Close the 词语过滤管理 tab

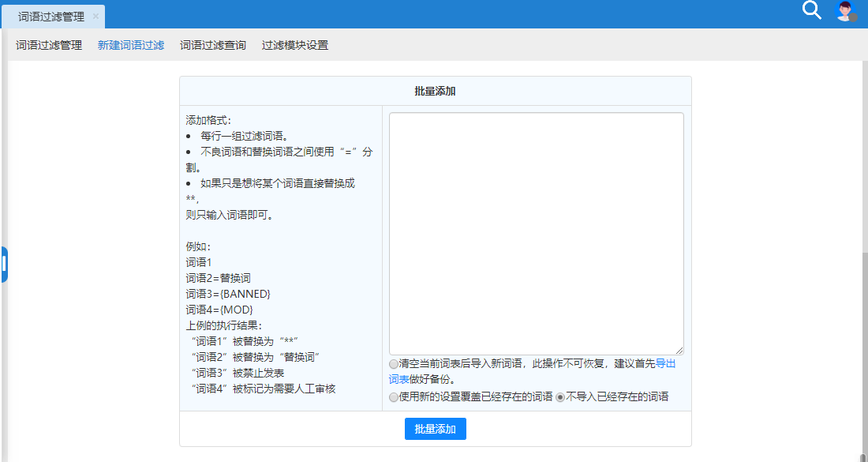click(95, 17)
